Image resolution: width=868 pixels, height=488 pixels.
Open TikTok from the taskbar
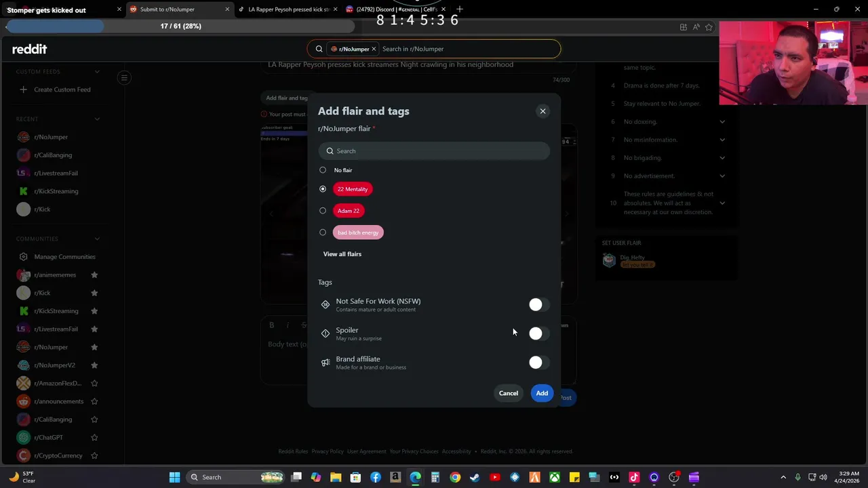coord(634,477)
